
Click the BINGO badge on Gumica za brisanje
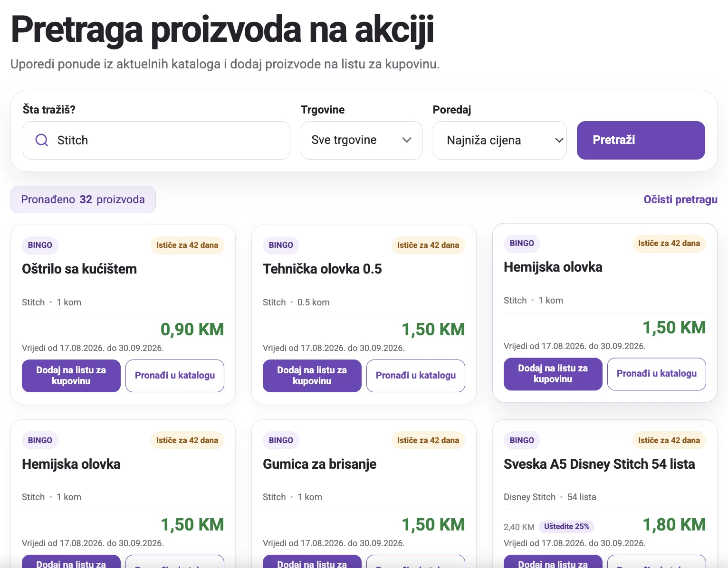coord(281,440)
